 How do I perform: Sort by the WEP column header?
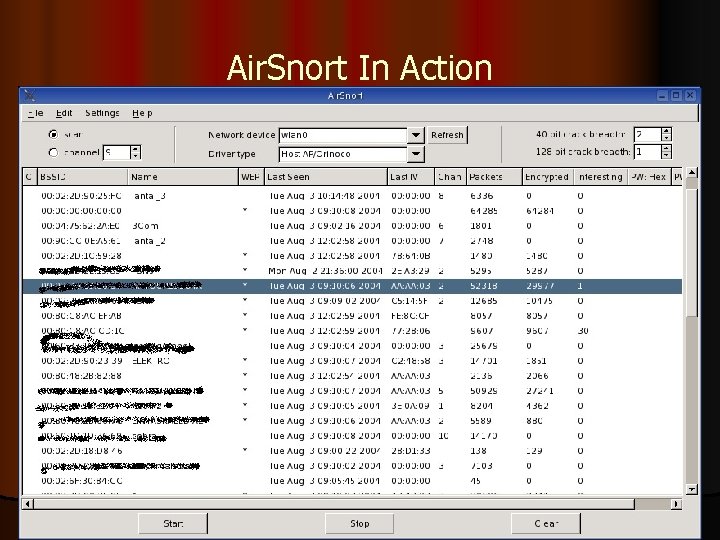coord(251,177)
